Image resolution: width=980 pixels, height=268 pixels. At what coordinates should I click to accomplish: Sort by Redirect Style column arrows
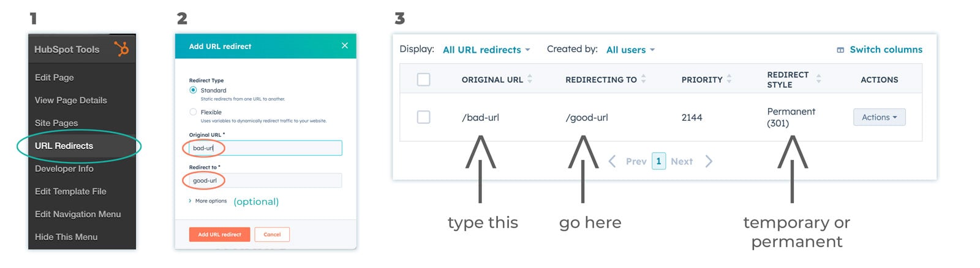818,79
